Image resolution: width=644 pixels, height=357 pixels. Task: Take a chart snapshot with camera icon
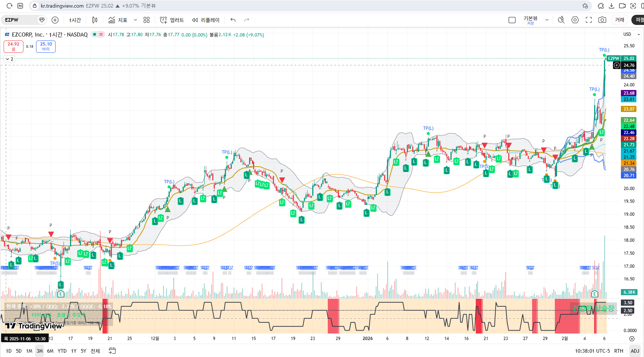point(602,20)
